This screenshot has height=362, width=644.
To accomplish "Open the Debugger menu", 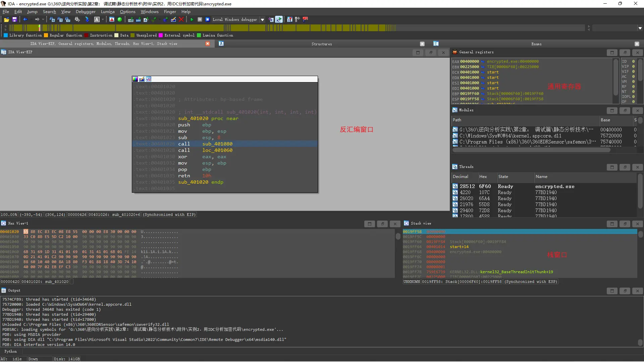I will (x=85, y=12).
